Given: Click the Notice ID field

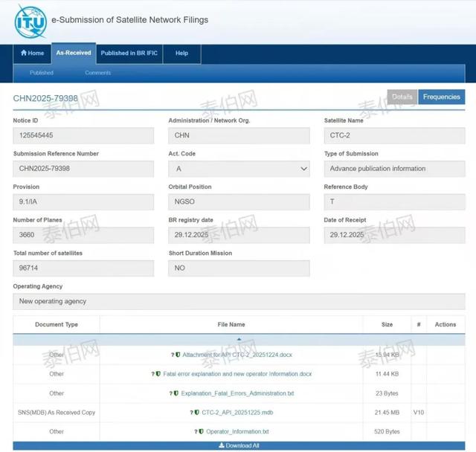Looking at the screenshot, I should (83, 136).
